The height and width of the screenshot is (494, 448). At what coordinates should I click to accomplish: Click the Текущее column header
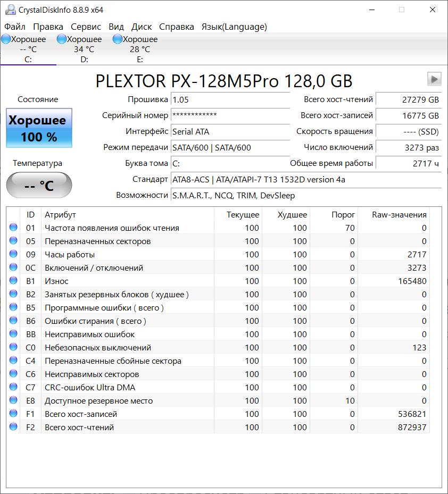pyautogui.click(x=238, y=214)
